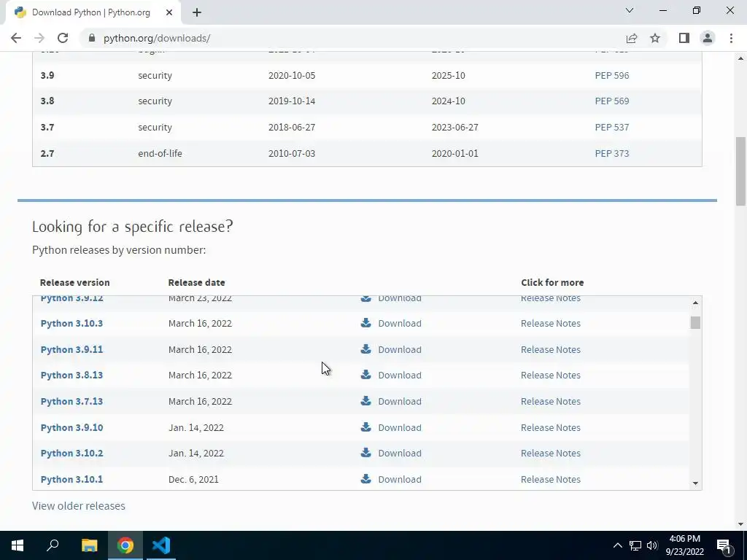Click the Chrome taskbar icon

coord(125,545)
